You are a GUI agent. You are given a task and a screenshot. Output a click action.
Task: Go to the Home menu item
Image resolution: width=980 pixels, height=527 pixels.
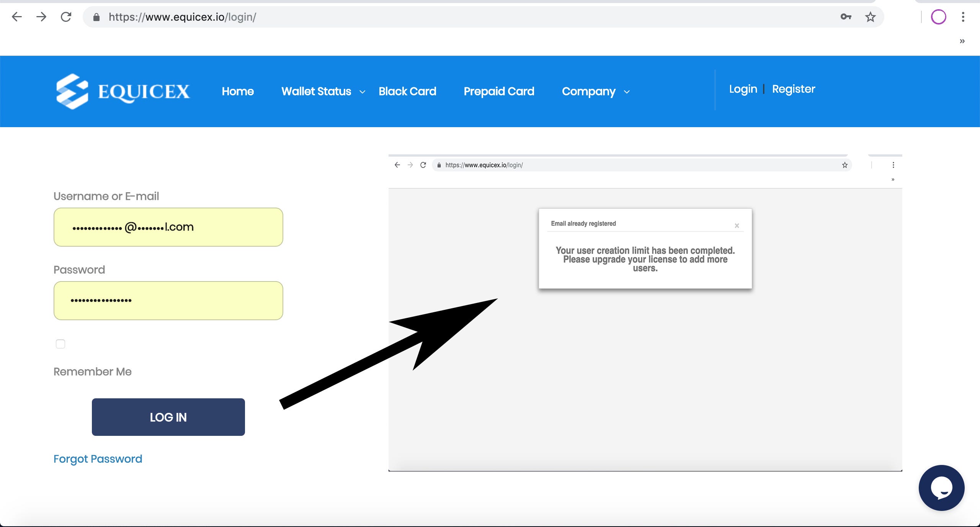click(x=238, y=92)
